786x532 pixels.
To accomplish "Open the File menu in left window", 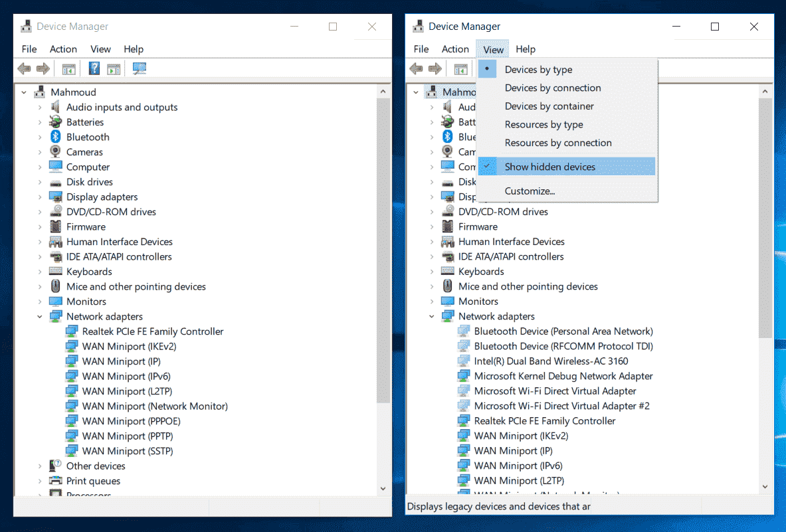I will [x=29, y=49].
